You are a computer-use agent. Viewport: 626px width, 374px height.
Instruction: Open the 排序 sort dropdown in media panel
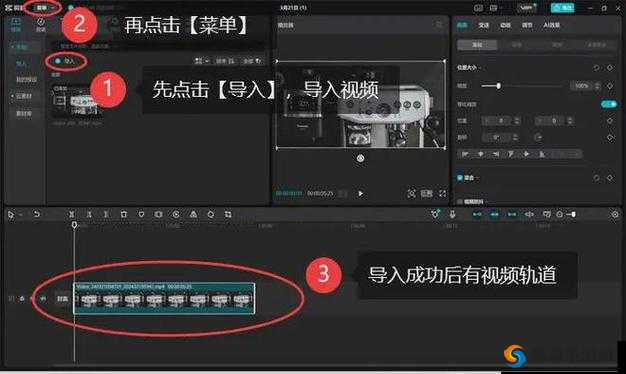pyautogui.click(x=226, y=61)
